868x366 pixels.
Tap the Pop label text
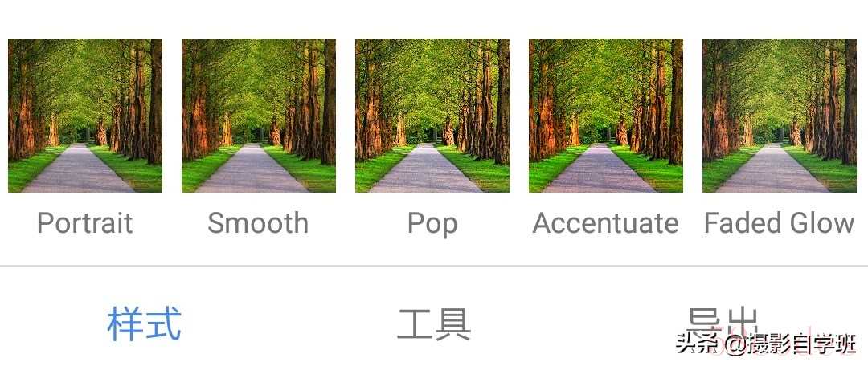coord(432,224)
